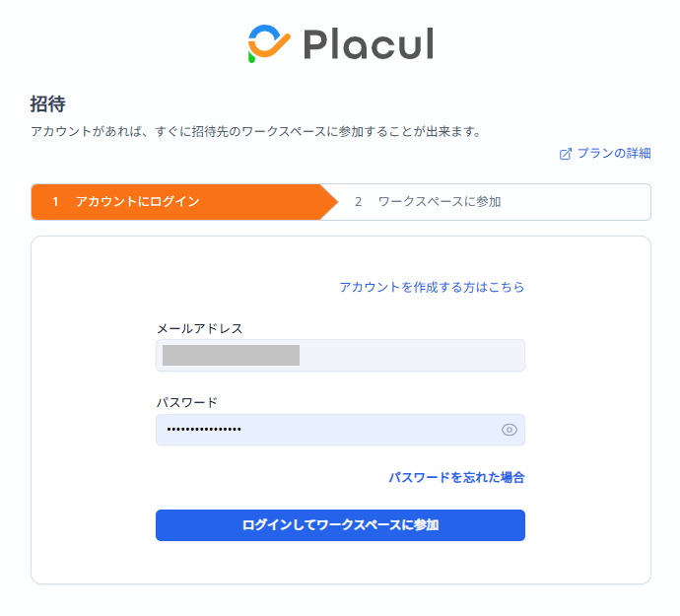Click the Placul logo icon

pyautogui.click(x=269, y=43)
